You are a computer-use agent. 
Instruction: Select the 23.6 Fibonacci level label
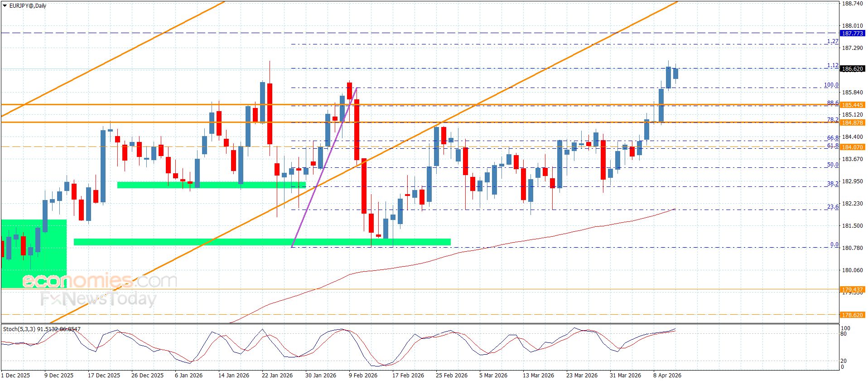(x=833, y=207)
